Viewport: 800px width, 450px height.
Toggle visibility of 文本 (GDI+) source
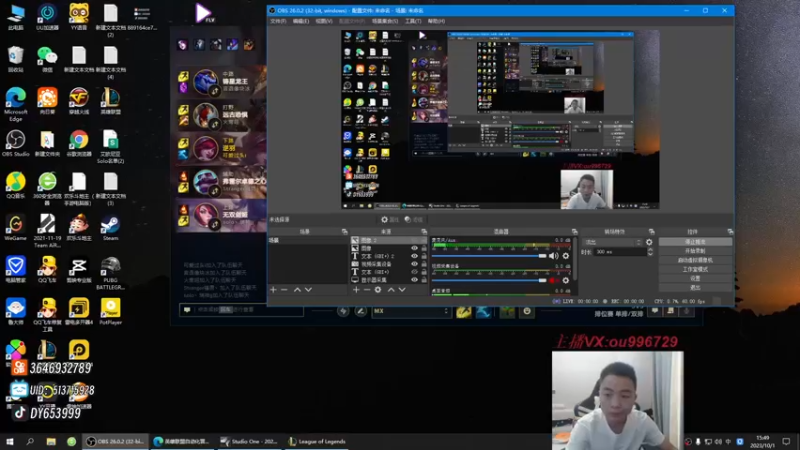414,272
